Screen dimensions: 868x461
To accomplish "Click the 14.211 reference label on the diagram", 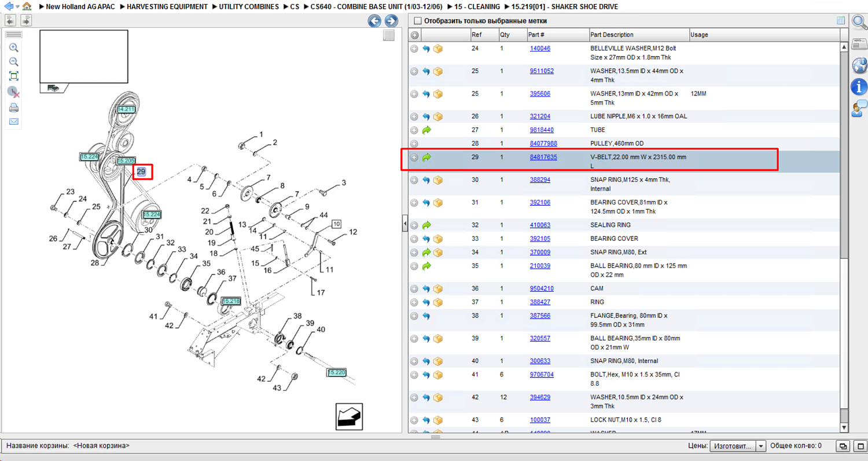I will tap(126, 109).
